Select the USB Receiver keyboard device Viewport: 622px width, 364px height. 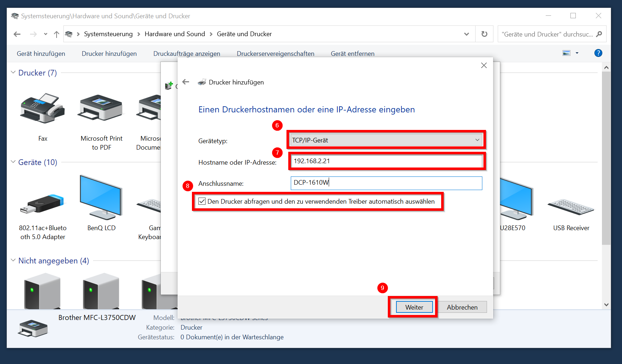pyautogui.click(x=571, y=207)
